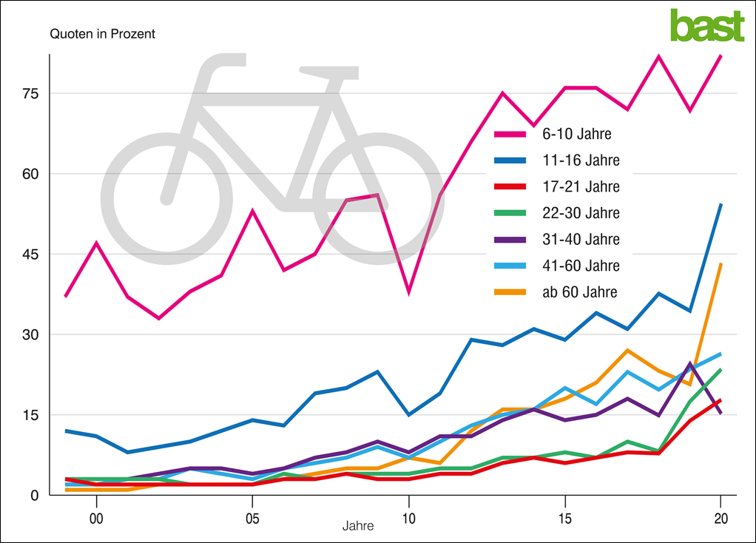Click the 05 year tick on x-axis
Image resolution: width=756 pixels, height=543 pixels.
pyautogui.click(x=252, y=519)
